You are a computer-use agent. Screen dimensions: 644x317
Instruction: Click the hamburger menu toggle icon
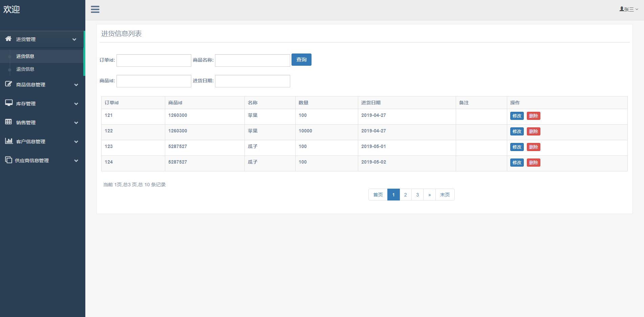point(95,9)
